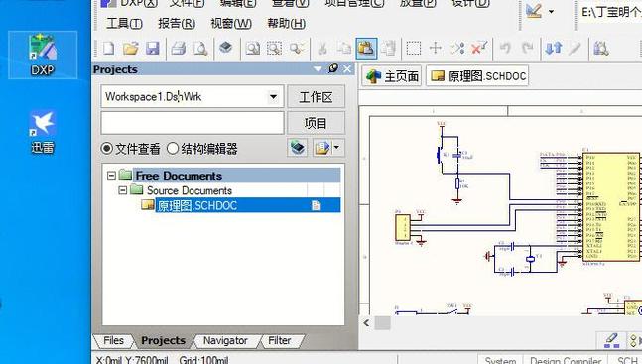
Task: Switch to the 主页面 document tab
Action: pyautogui.click(x=392, y=76)
